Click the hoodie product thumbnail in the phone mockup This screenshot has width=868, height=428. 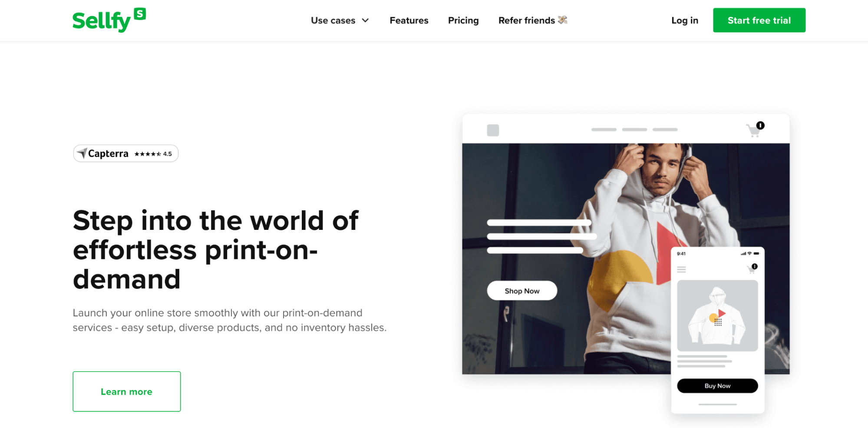[x=717, y=315]
